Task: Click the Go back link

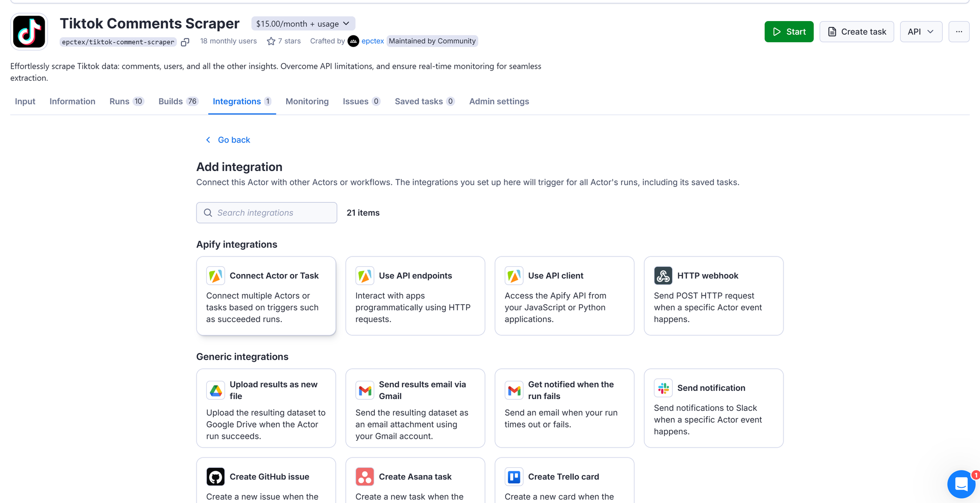Action: [x=228, y=140]
